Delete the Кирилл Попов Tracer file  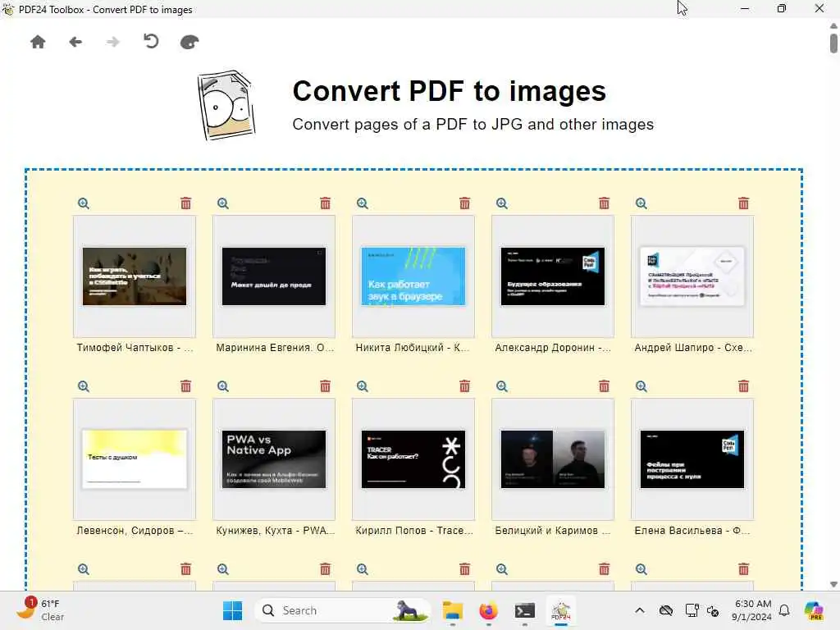[464, 386]
